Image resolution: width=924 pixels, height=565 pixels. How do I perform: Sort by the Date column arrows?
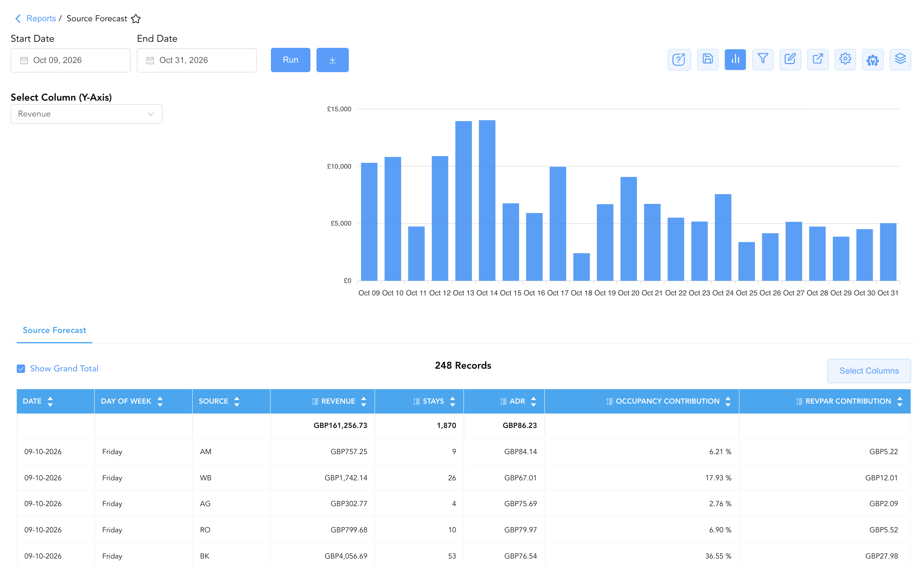pos(50,401)
